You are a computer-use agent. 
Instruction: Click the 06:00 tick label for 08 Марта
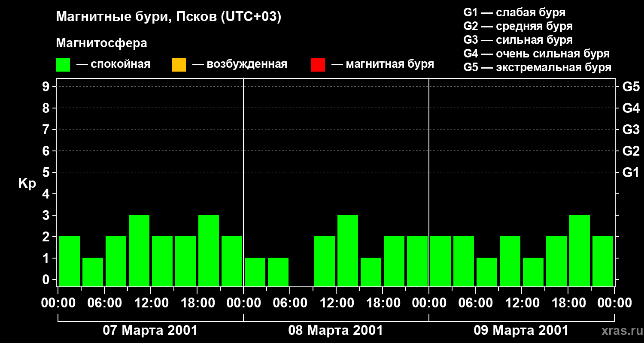(290, 303)
